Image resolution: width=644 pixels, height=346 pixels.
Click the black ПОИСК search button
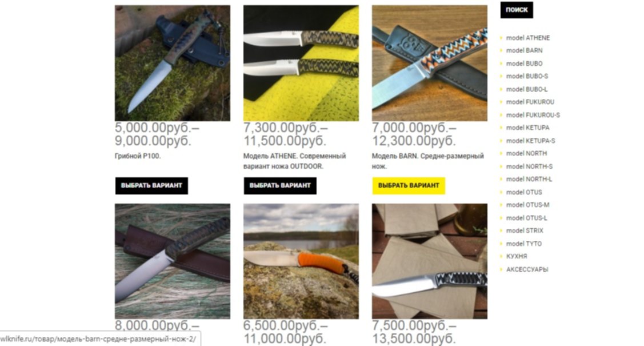tap(516, 10)
